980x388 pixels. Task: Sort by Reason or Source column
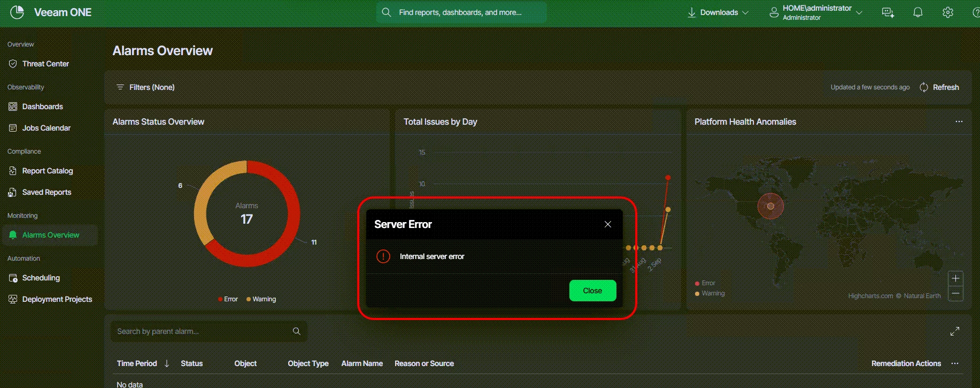click(424, 363)
